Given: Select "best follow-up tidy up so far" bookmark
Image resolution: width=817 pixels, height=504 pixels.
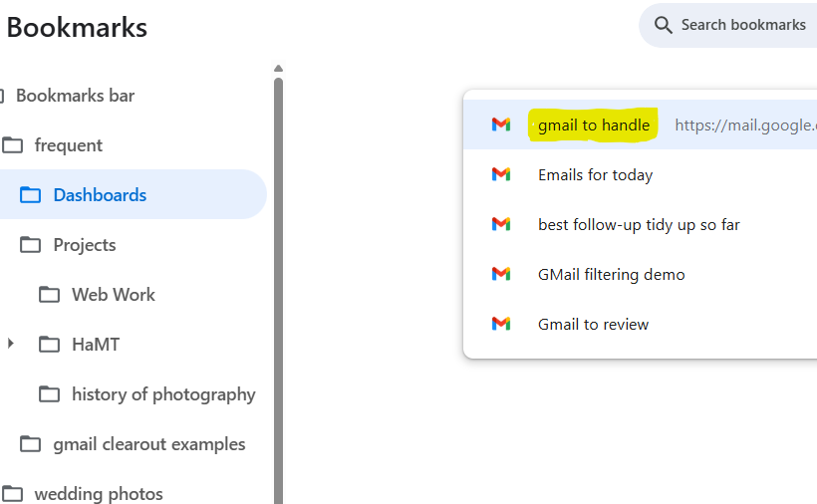Looking at the screenshot, I should coord(639,224).
